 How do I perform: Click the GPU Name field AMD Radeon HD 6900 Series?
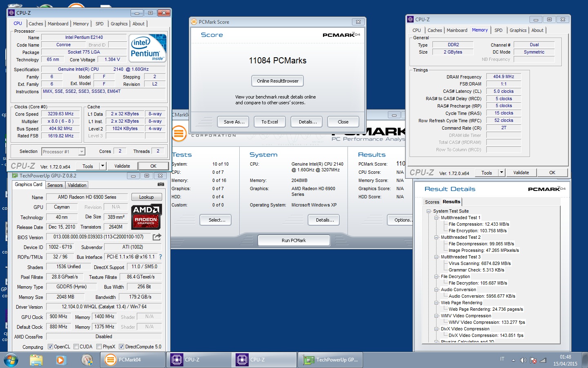coord(87,197)
